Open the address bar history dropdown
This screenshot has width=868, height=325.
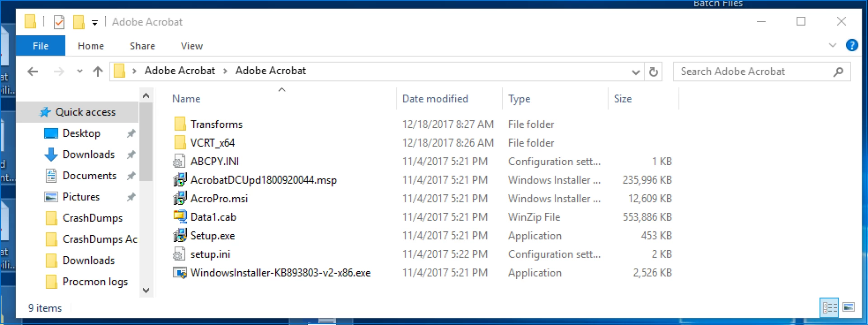[636, 72]
